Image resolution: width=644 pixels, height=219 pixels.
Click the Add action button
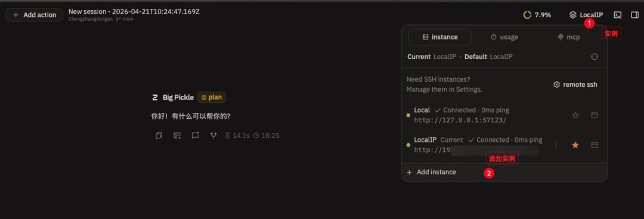pyautogui.click(x=34, y=15)
